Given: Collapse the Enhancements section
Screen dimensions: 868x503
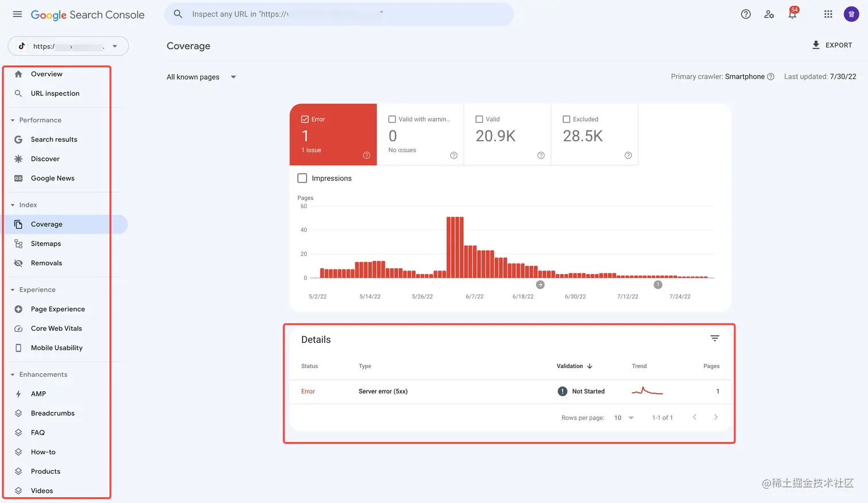Looking at the screenshot, I should (13, 374).
